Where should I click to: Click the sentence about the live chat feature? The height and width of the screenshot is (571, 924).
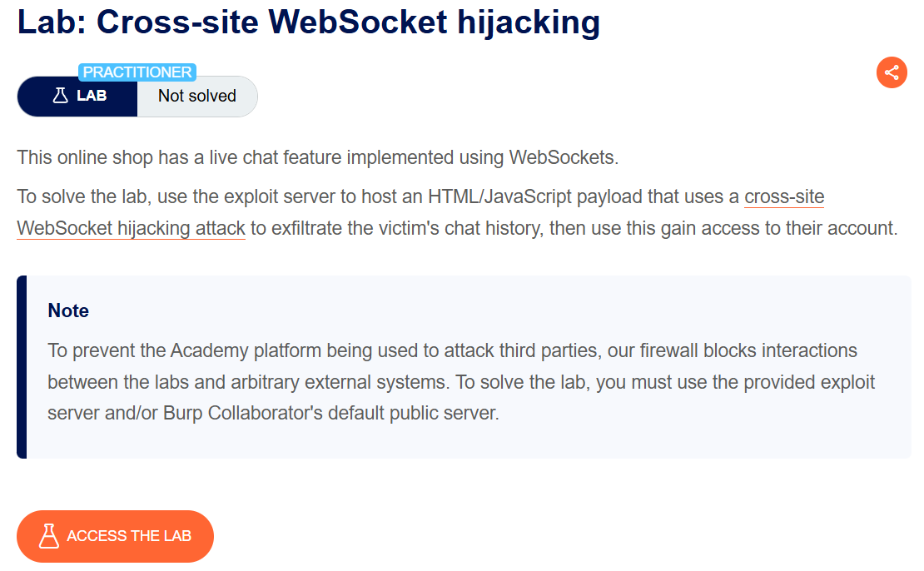click(x=317, y=157)
